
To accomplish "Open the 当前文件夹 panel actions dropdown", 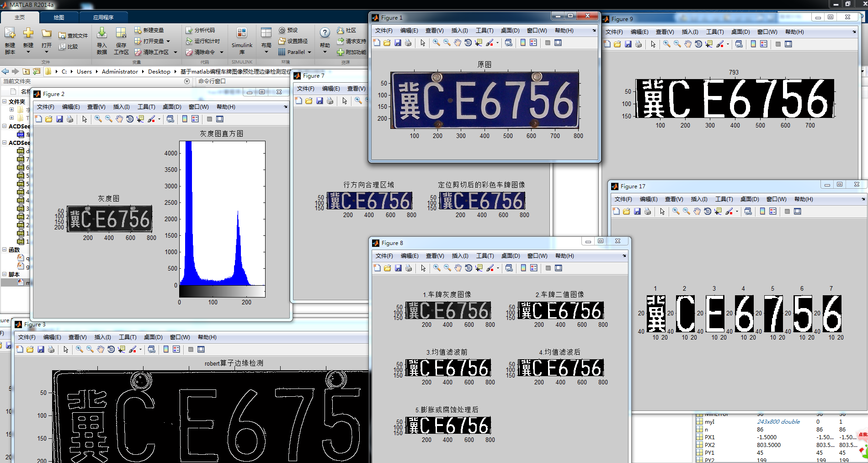I will 186,81.
